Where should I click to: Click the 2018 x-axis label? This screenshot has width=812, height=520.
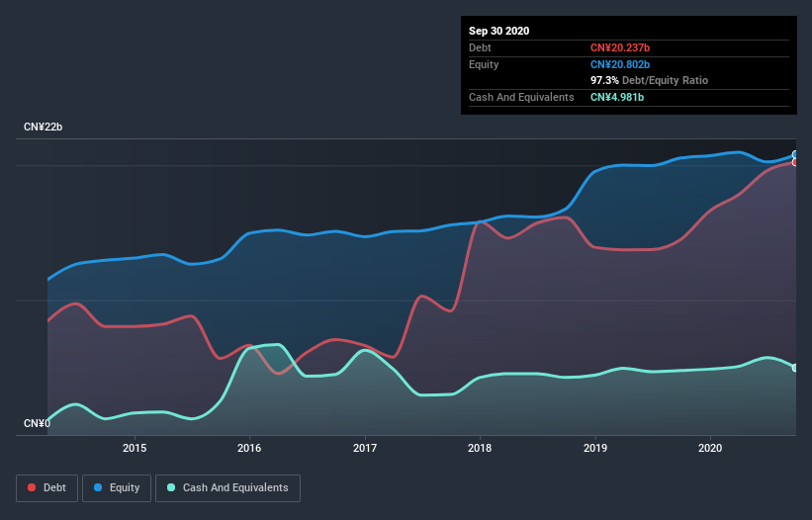(x=480, y=448)
